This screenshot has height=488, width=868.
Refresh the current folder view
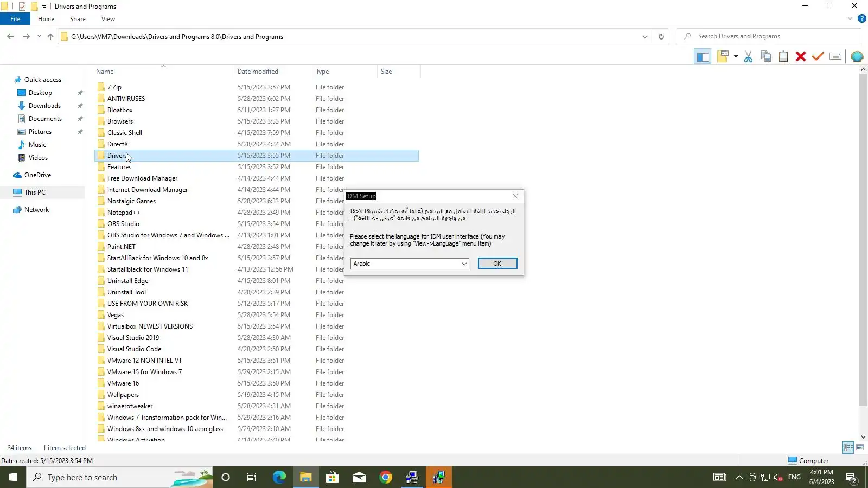[x=661, y=37]
